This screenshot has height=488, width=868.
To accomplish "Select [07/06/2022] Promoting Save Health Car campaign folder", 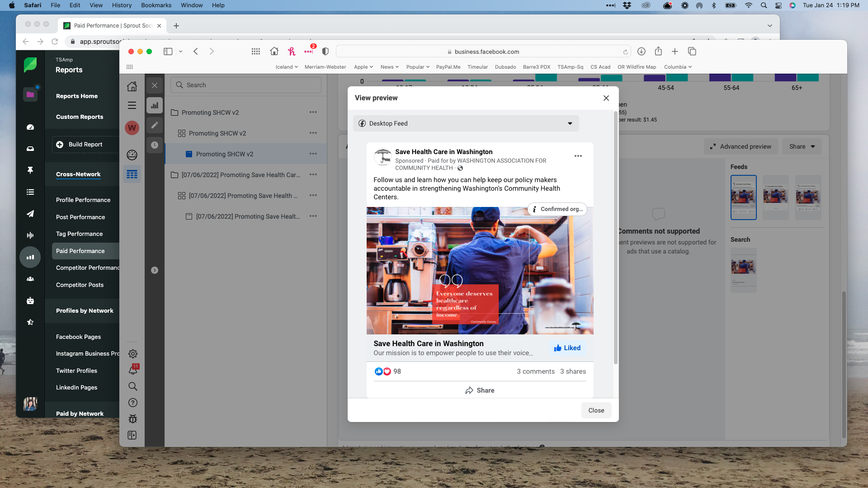I will tap(246, 175).
